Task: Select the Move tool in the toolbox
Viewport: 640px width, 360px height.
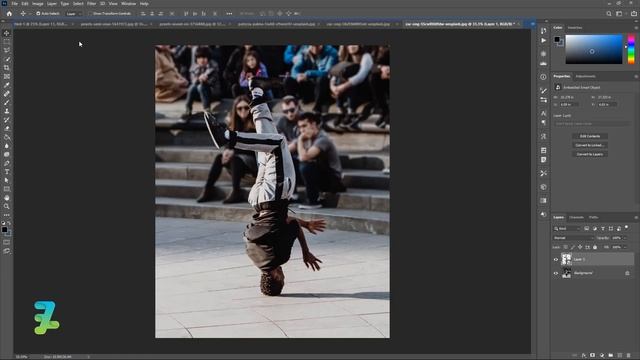Action: point(7,33)
